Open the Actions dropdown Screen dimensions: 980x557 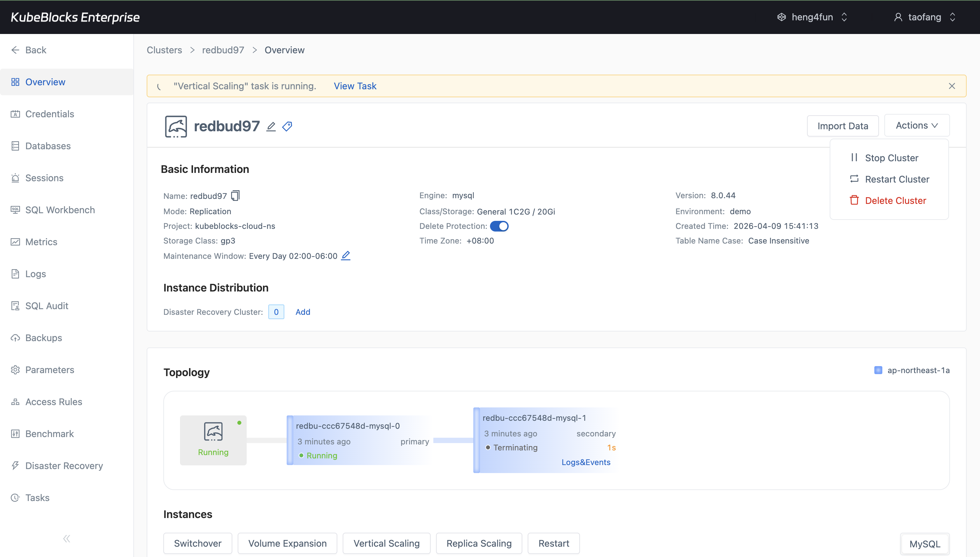tap(916, 125)
